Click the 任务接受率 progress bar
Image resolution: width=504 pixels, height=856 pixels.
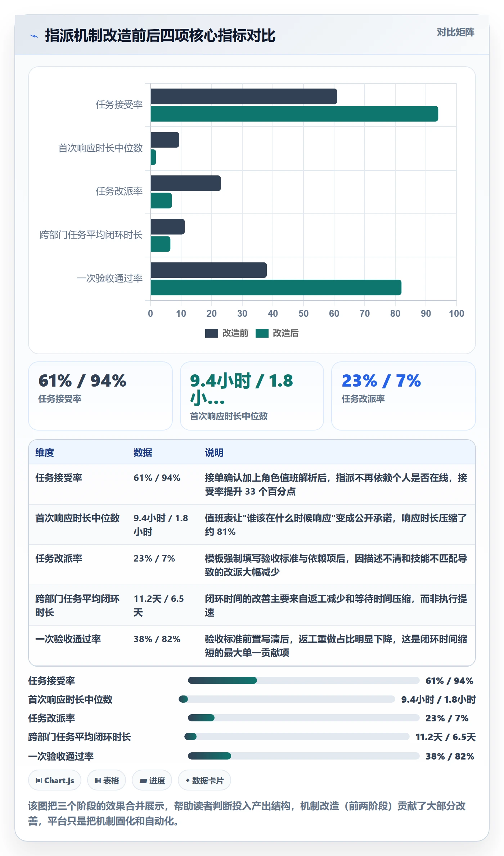point(304,680)
